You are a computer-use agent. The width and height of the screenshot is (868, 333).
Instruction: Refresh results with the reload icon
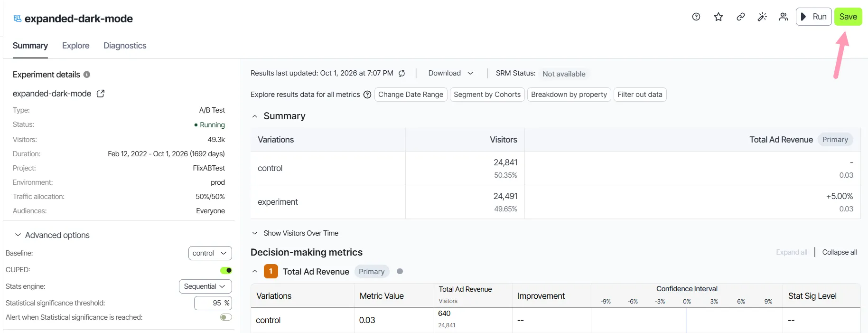tap(402, 73)
